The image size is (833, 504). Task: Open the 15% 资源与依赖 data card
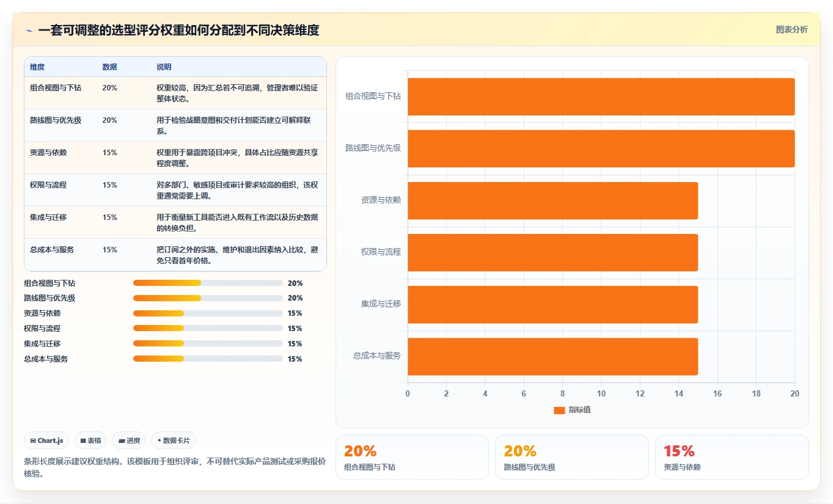click(x=732, y=457)
